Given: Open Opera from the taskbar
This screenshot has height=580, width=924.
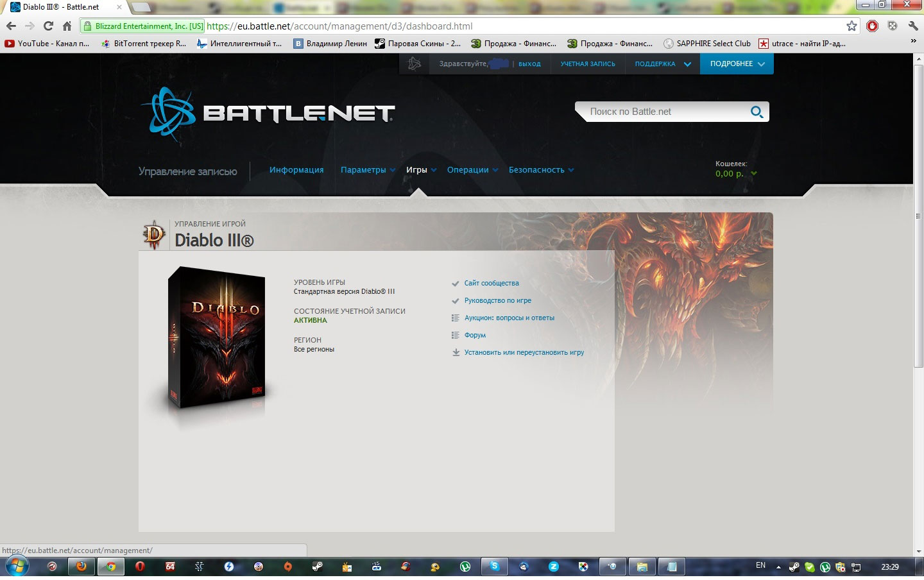Looking at the screenshot, I should (x=140, y=567).
